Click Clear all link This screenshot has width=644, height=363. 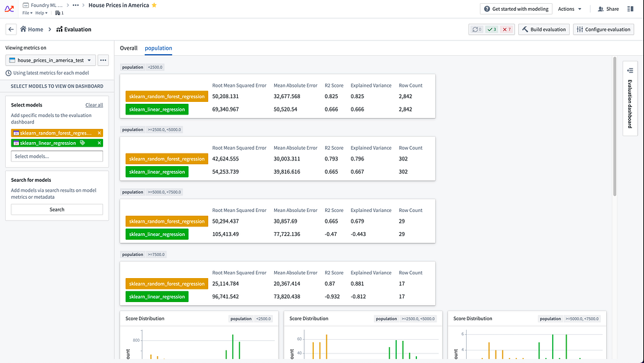94,105
